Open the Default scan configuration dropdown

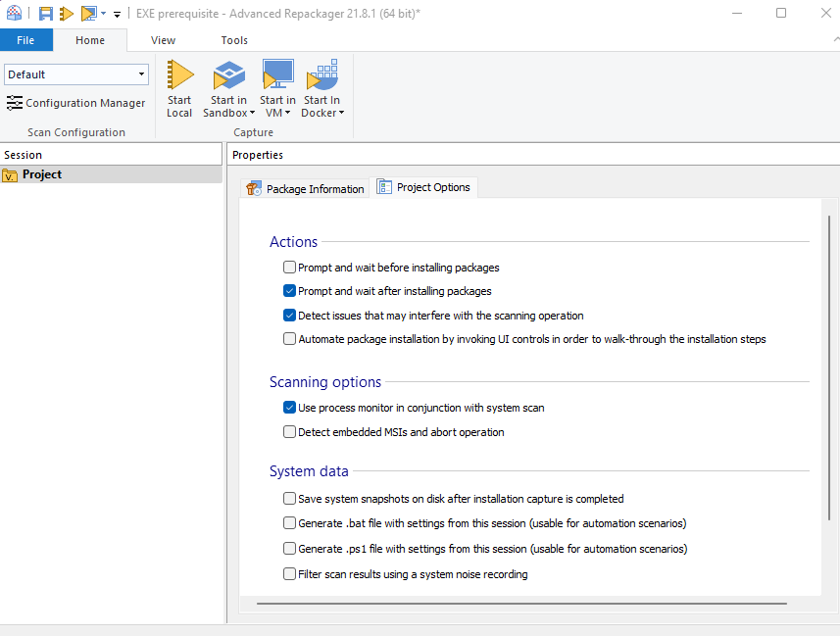tap(76, 74)
